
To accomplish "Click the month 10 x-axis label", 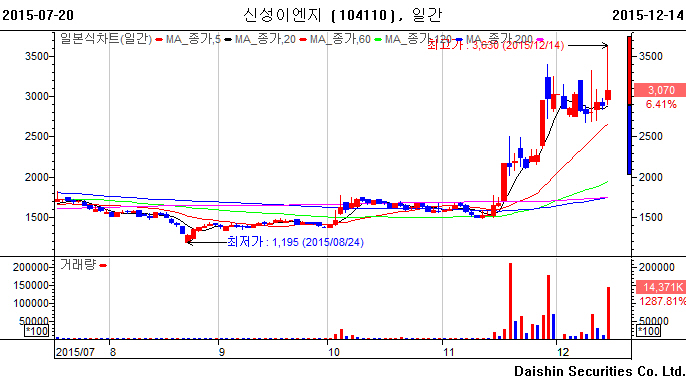I will point(334,352).
